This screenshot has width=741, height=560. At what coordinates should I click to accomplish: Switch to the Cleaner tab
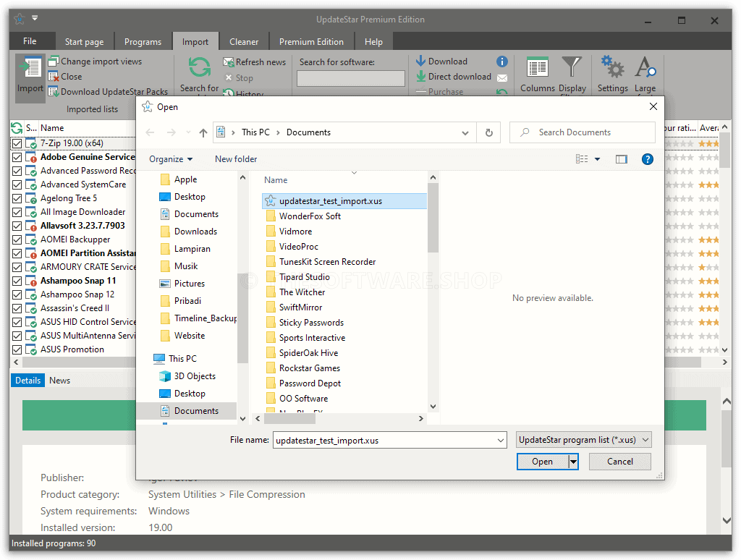244,41
